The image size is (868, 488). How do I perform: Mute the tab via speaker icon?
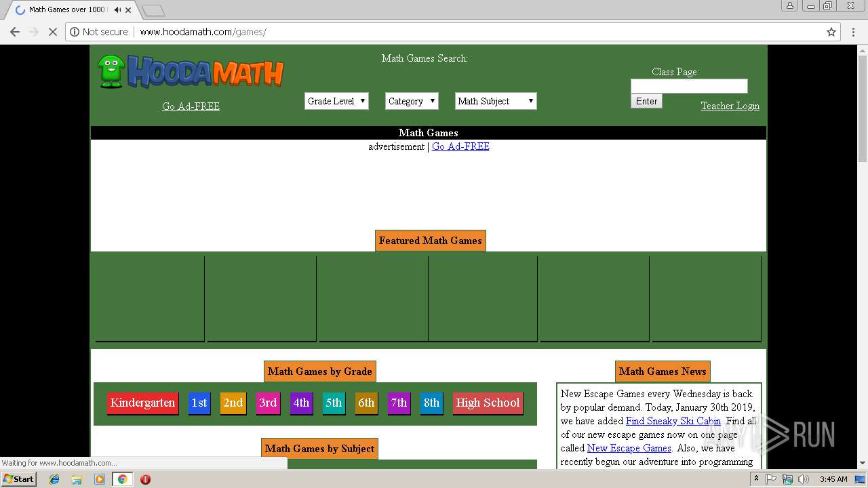tap(117, 10)
